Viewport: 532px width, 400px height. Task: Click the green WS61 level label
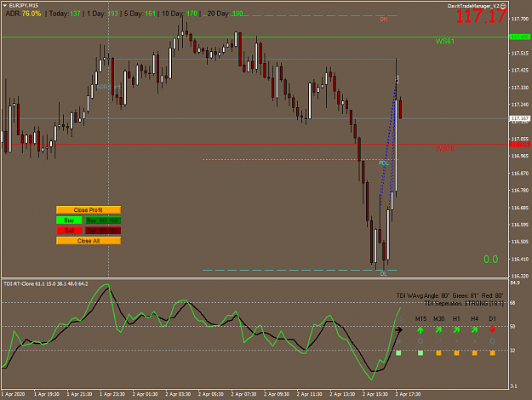click(x=445, y=41)
